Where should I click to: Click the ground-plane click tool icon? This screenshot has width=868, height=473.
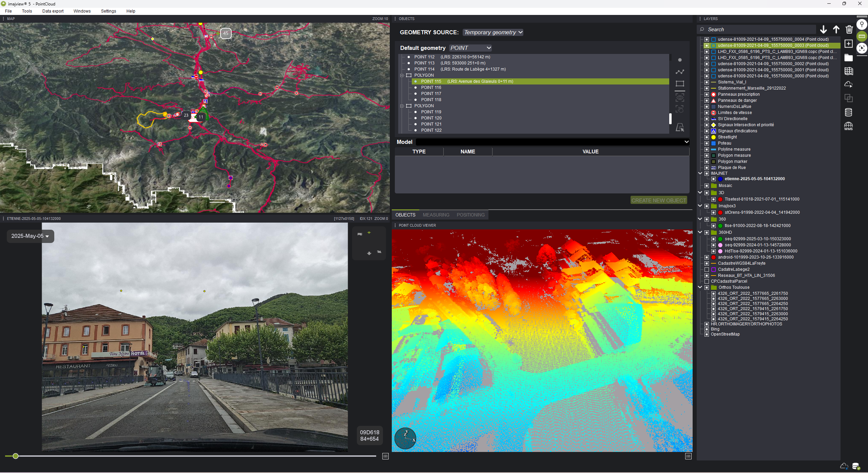679,127
